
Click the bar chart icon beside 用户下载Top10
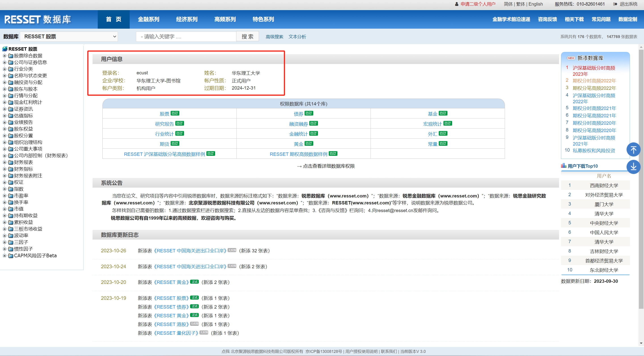click(563, 166)
